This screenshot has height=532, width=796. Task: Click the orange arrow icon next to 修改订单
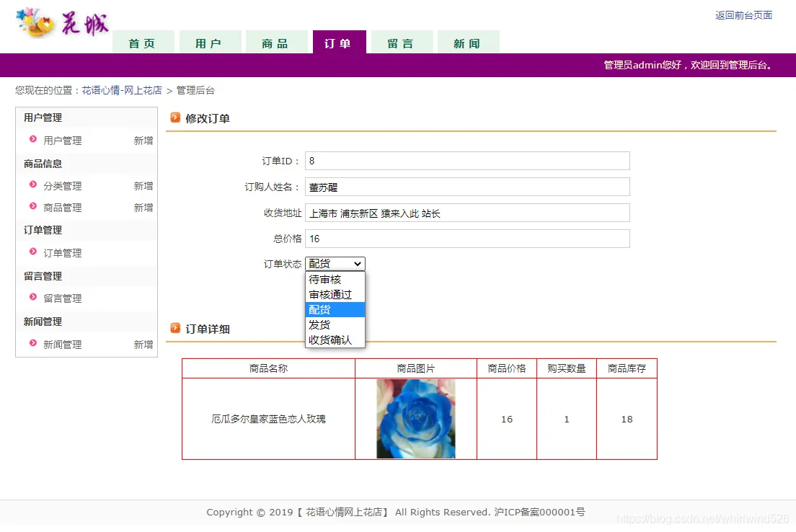[175, 118]
